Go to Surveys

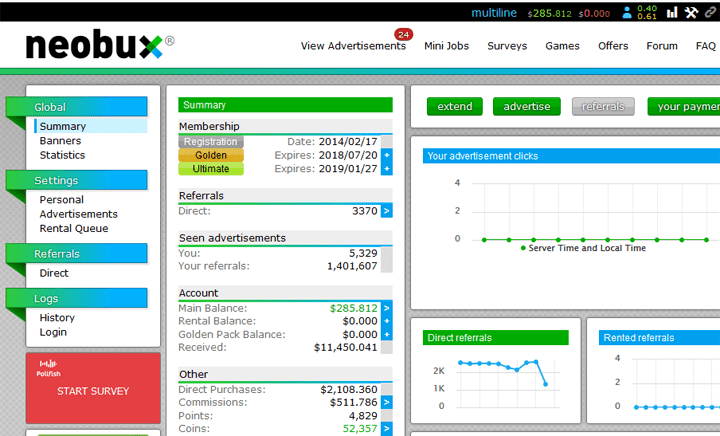[x=507, y=46]
